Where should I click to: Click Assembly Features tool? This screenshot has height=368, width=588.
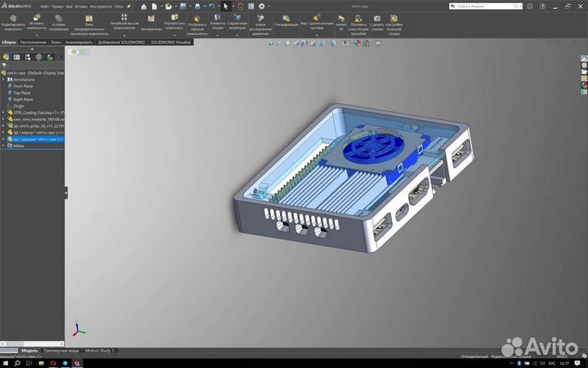coord(217,22)
